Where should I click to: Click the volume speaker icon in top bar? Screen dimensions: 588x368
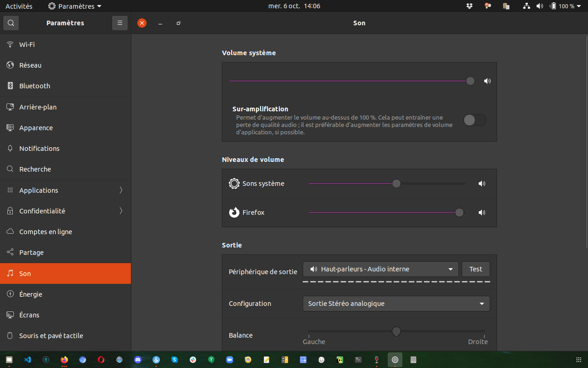point(540,6)
